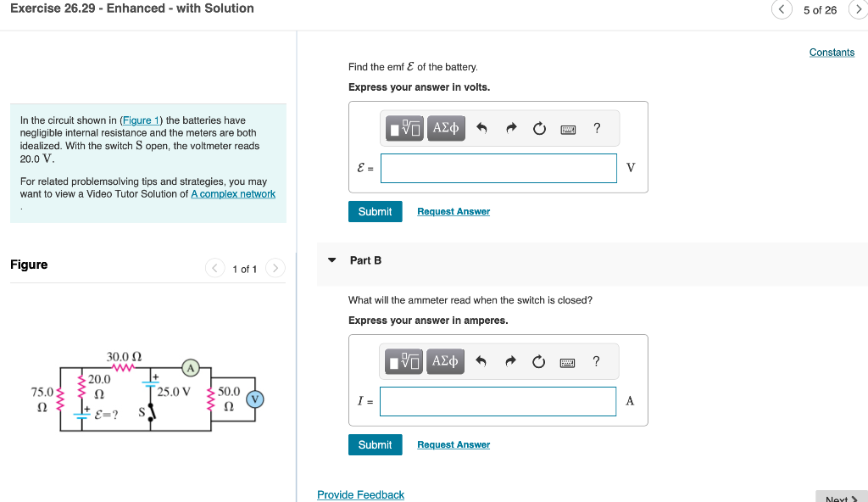
Task: Open keyboard shortcuts in emf toolbar
Action: pos(568,129)
